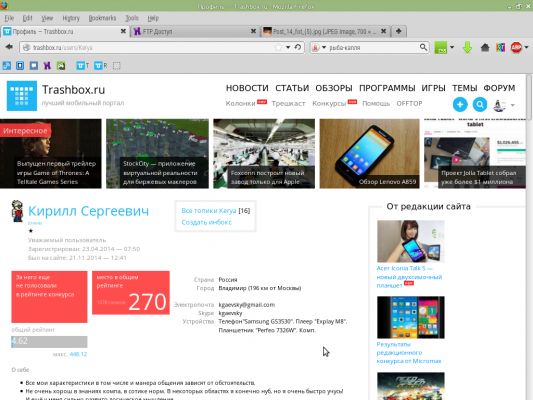Reload the page with the refresh icon
Image resolution: width=533 pixels, height=400 pixels.
point(298,47)
